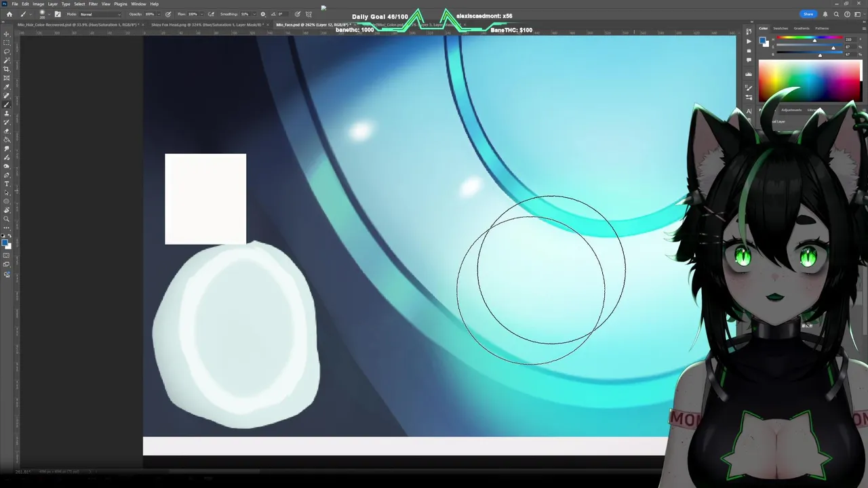
Task: Open the workspace switcher dropdown
Action: 857,14
